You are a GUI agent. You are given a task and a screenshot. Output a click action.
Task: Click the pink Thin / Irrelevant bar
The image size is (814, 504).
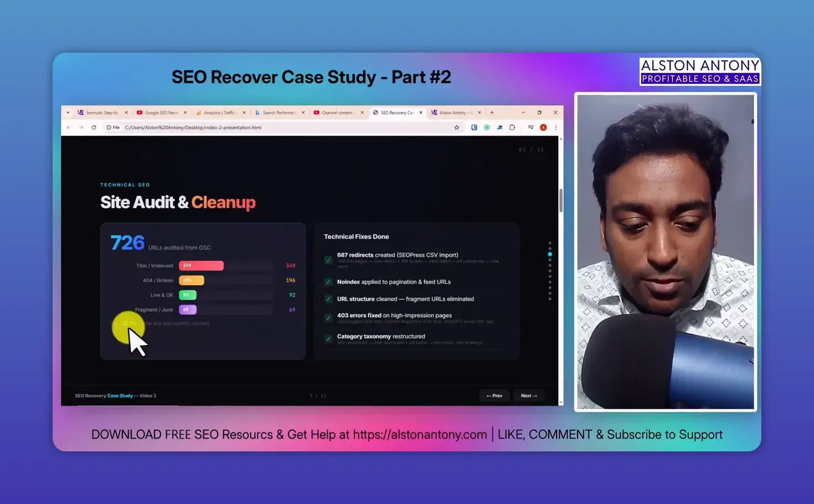[x=202, y=266]
